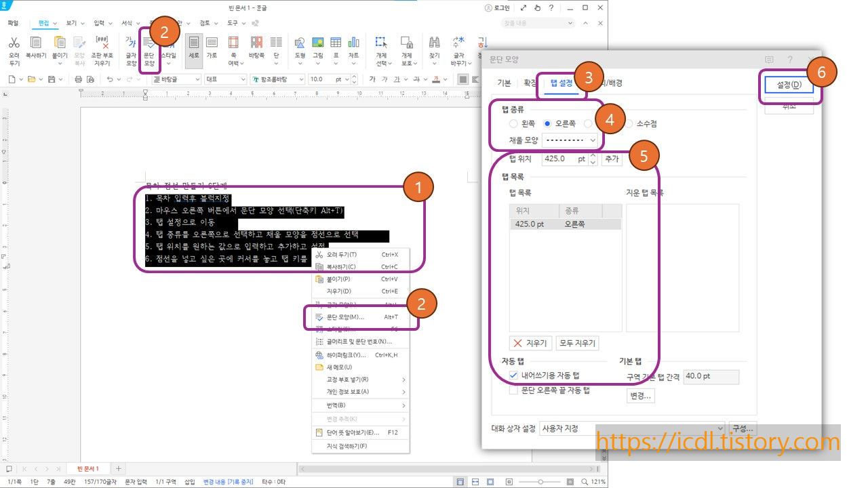
Task: Click the zoom slider in status bar
Action: click(540, 481)
